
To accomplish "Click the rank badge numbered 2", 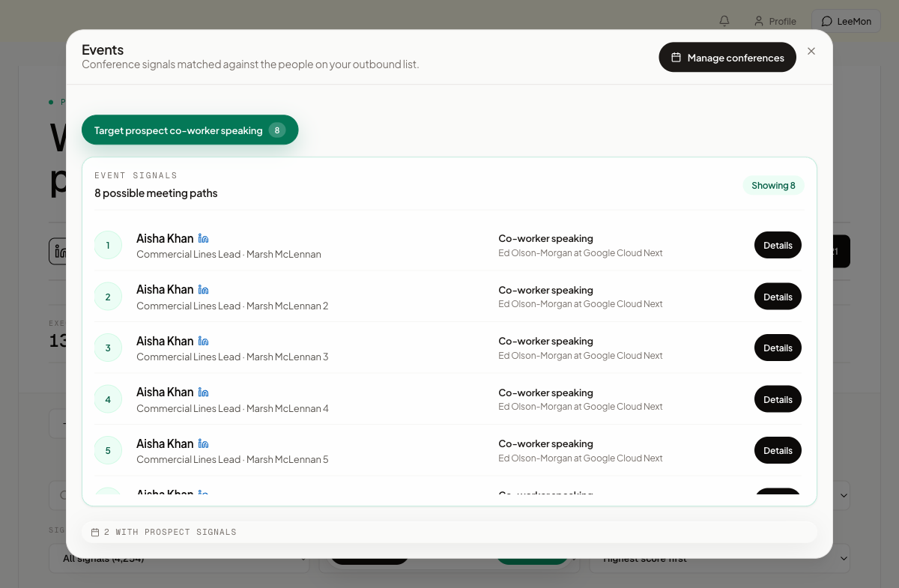I will tap(108, 297).
